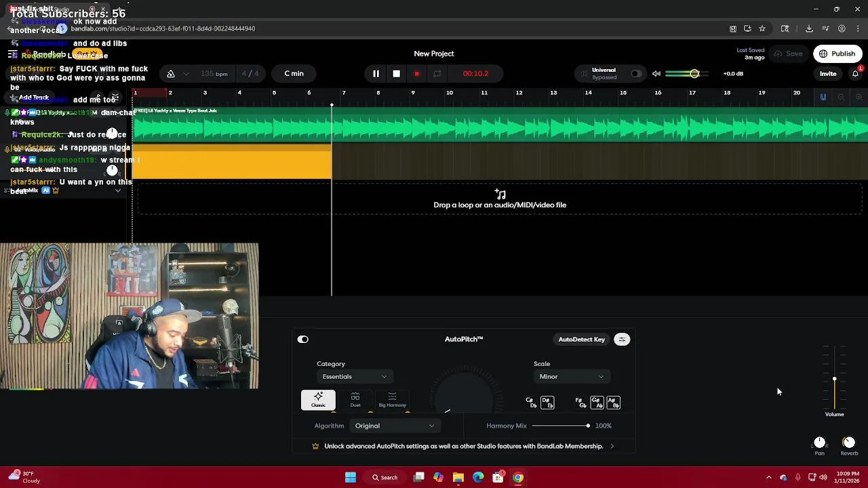868x488 pixels.
Task: Open the C min key selector
Action: [x=294, y=73]
